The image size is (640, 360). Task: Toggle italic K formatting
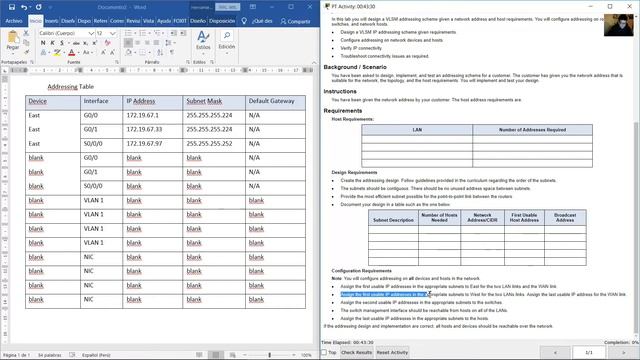pyautogui.click(x=52, y=43)
